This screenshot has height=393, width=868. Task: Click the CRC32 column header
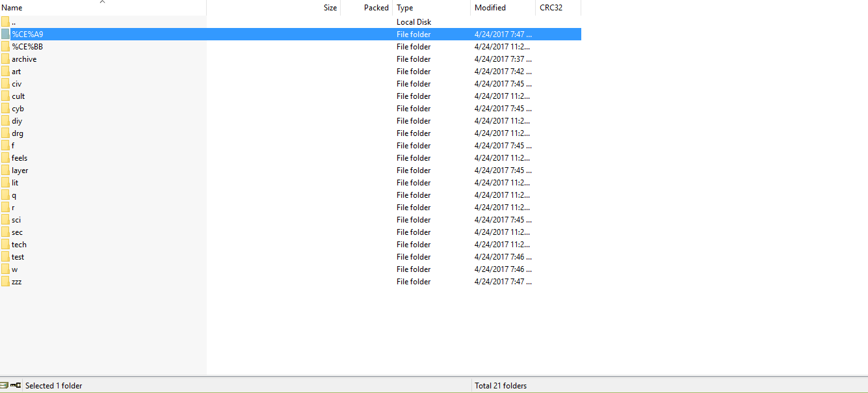coord(551,8)
